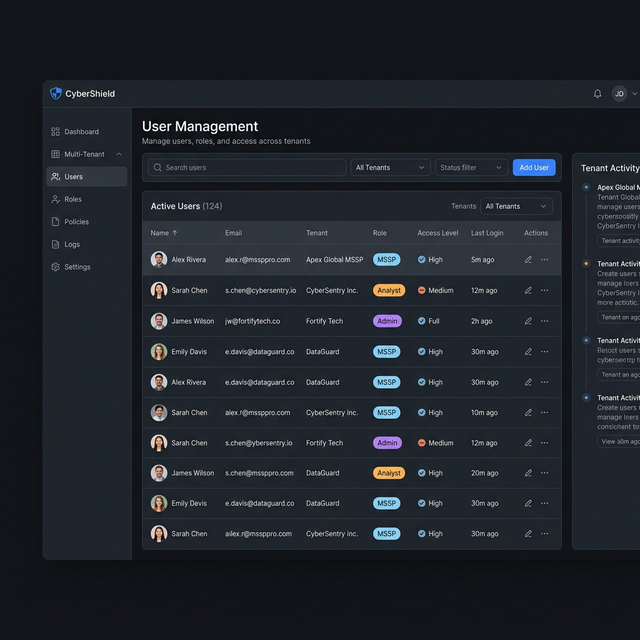Image resolution: width=640 pixels, height=640 pixels.
Task: Click the '2h ago' last login cell
Action: [481, 321]
